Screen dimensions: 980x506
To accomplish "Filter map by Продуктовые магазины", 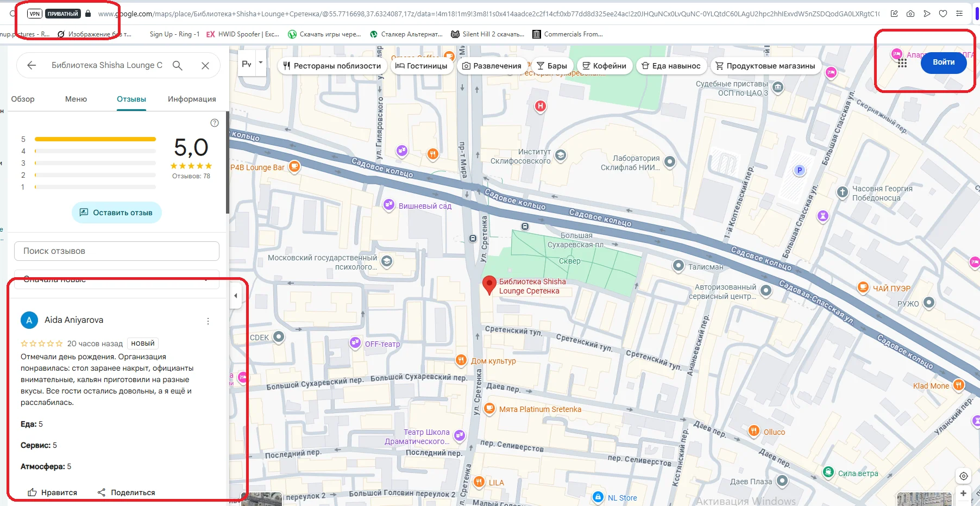I will coord(765,66).
